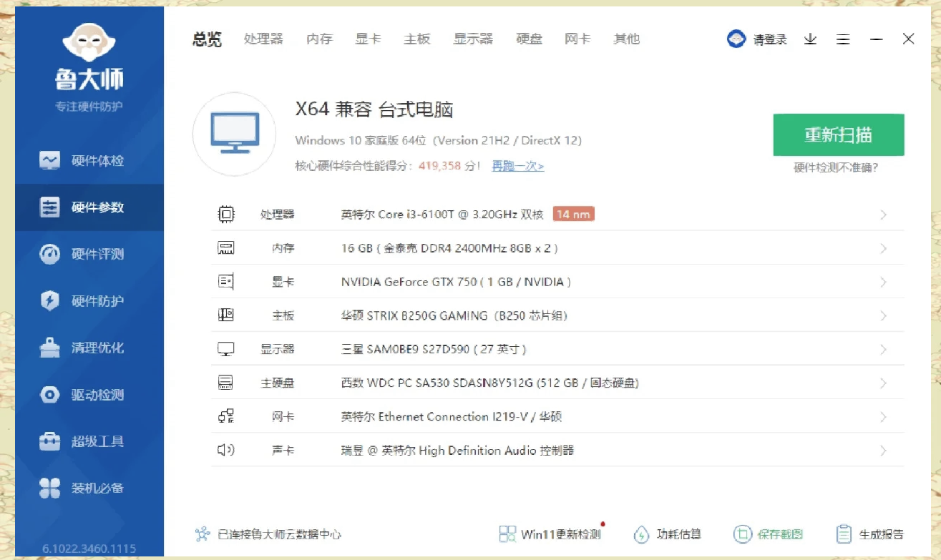
Task: Click the 已连接鲁大师云数据中心 status icon
Action: [x=203, y=534]
